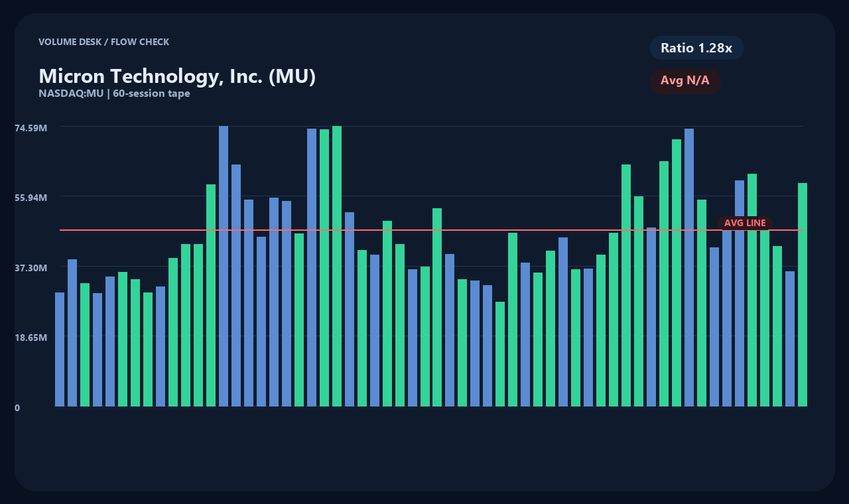Click the "Micron Technology, Inc. (MU)" title
The height and width of the screenshot is (504, 849).
(177, 76)
